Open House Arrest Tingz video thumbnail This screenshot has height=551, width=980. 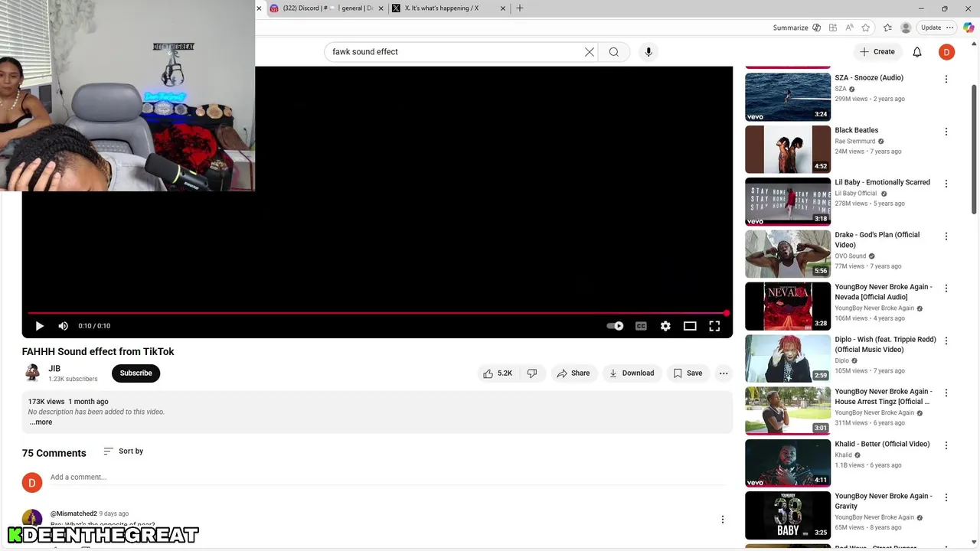point(788,411)
